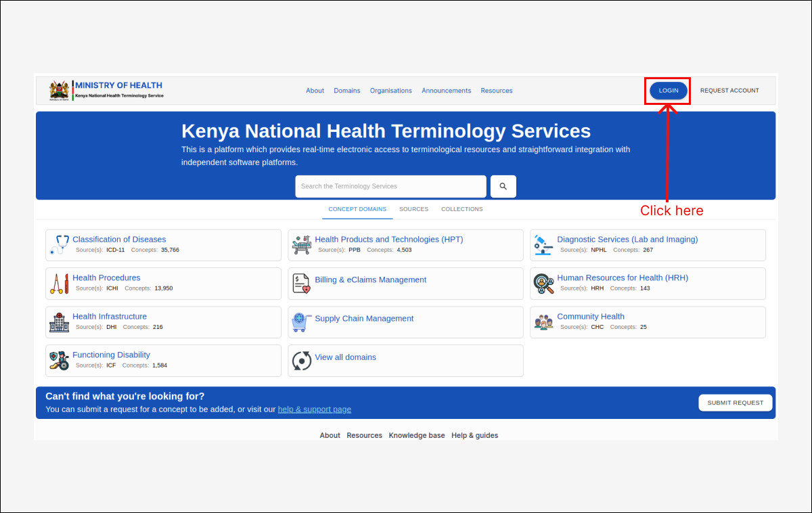Click the ICD-11 source label

coord(116,250)
